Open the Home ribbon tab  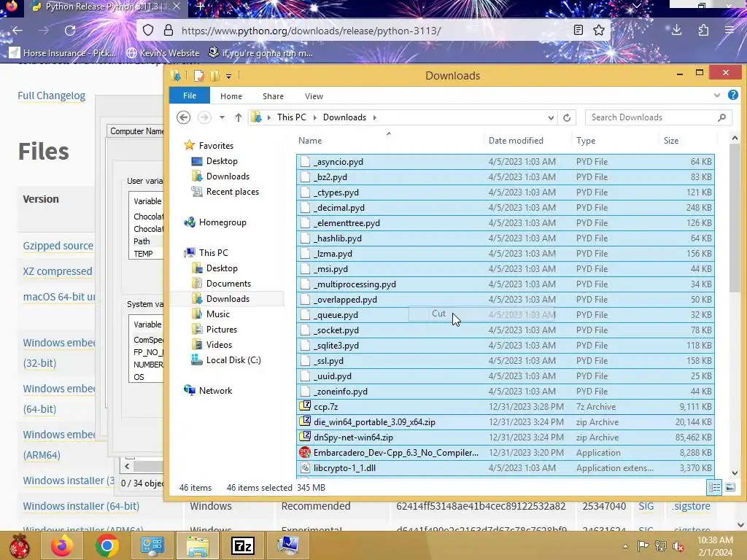231,96
